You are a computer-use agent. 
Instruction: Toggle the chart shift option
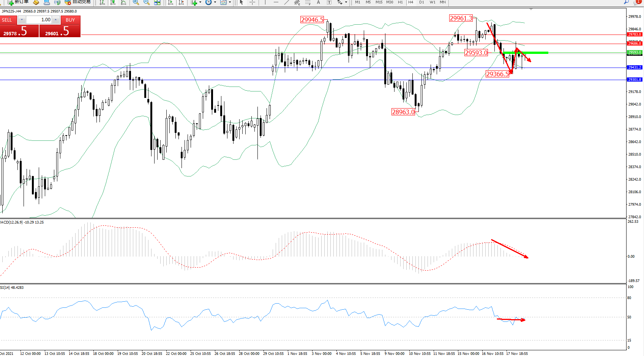coord(181,3)
